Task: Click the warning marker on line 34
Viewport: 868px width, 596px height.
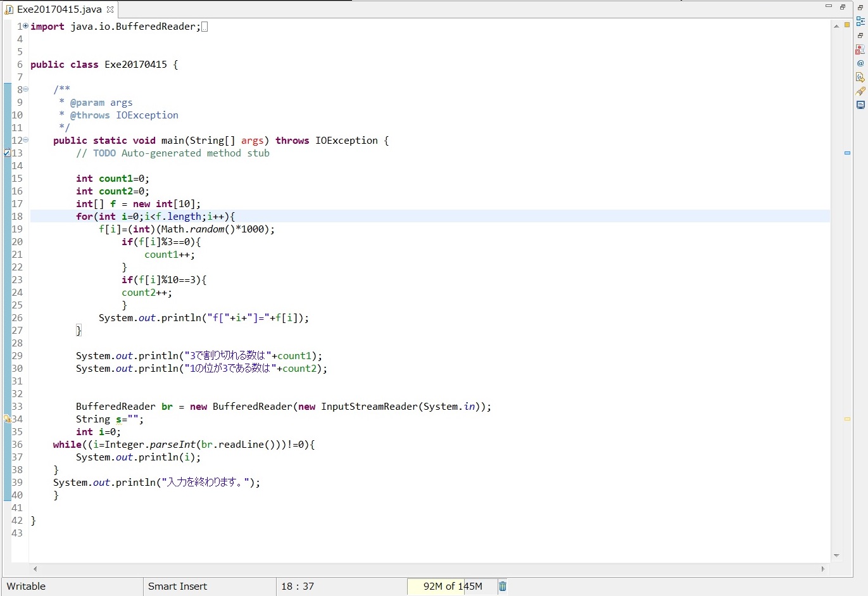Action: point(7,419)
